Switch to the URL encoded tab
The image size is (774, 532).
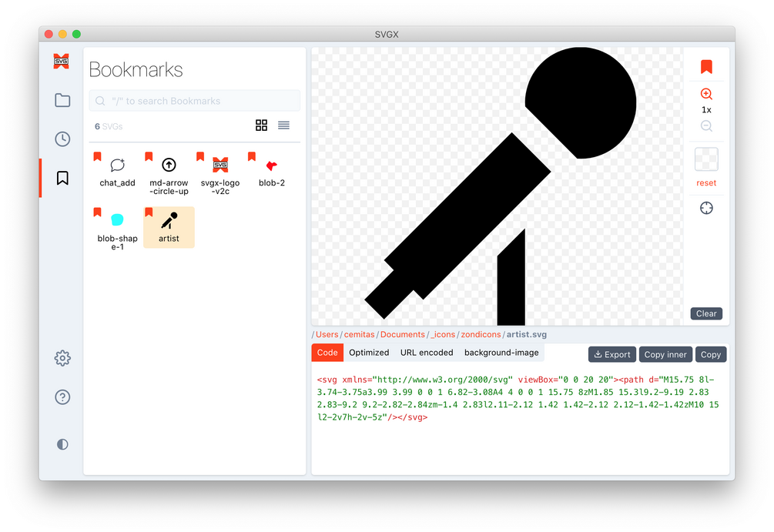(x=427, y=353)
